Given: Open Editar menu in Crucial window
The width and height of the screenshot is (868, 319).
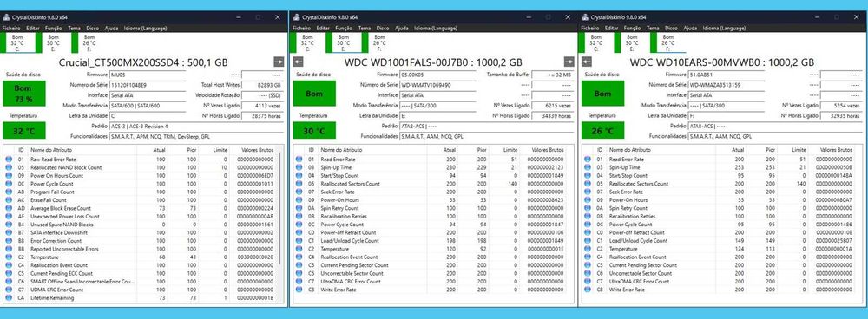Looking at the screenshot, I should coord(33,29).
